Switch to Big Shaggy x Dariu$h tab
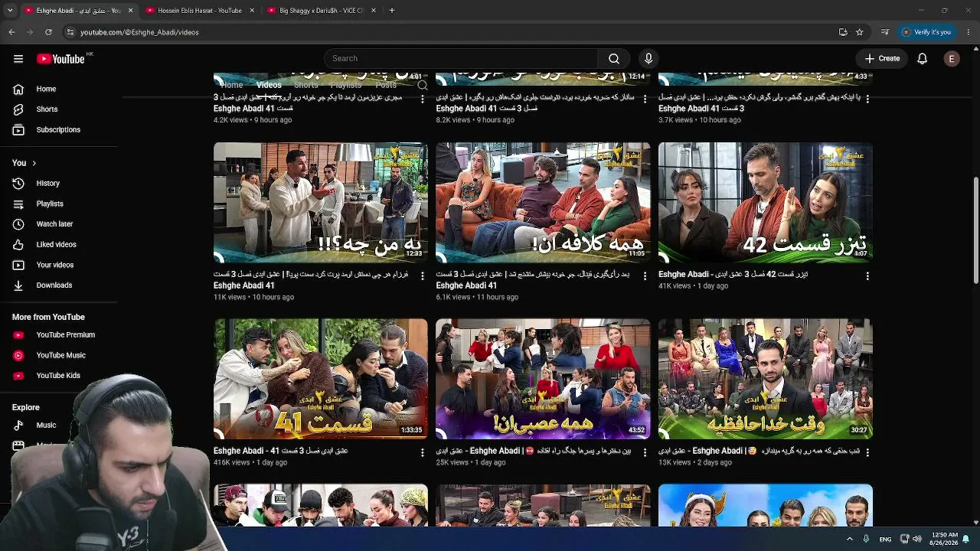This screenshot has height=551, width=980. coord(322,11)
